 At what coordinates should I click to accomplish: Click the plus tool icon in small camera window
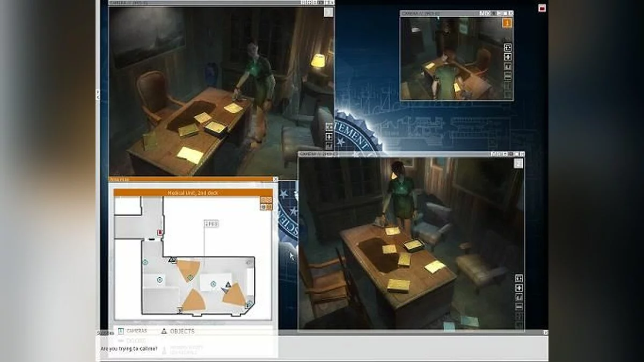pos(508,57)
